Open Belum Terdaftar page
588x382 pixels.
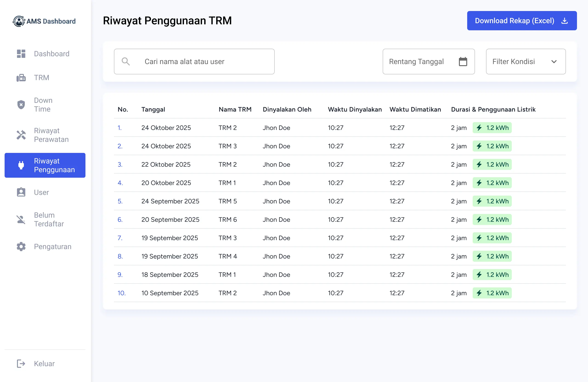click(x=45, y=219)
